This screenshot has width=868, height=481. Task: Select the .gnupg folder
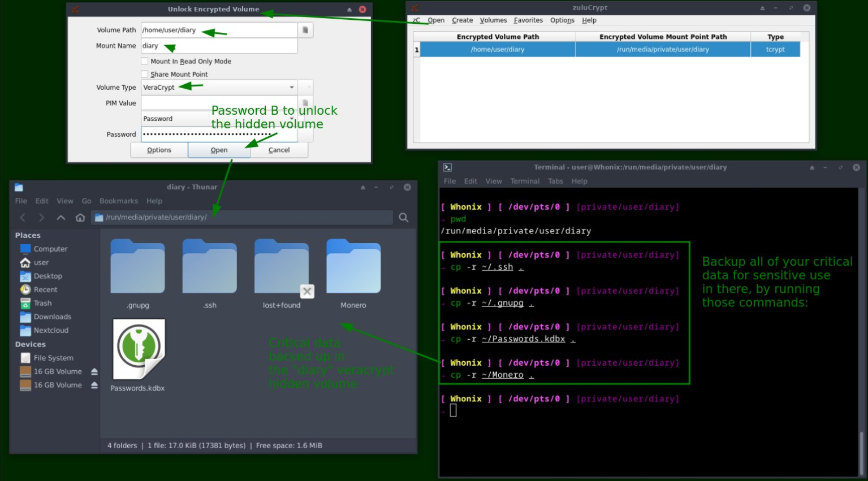point(138,274)
